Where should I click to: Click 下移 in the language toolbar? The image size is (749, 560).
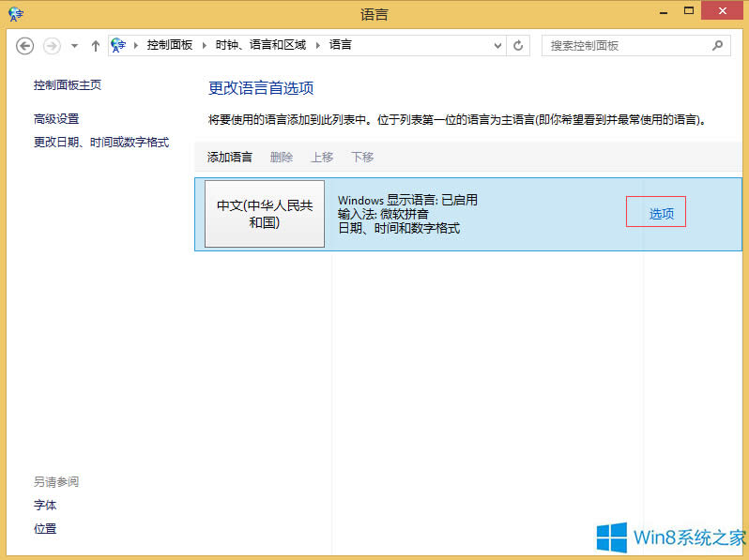point(362,157)
